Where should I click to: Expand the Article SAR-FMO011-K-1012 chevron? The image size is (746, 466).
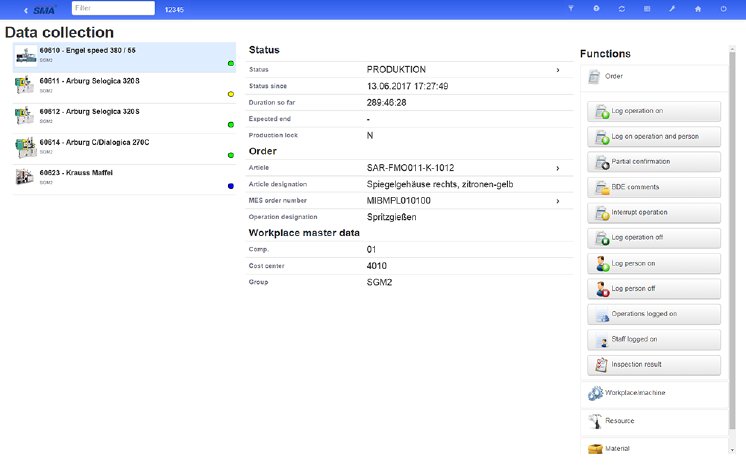tap(557, 168)
